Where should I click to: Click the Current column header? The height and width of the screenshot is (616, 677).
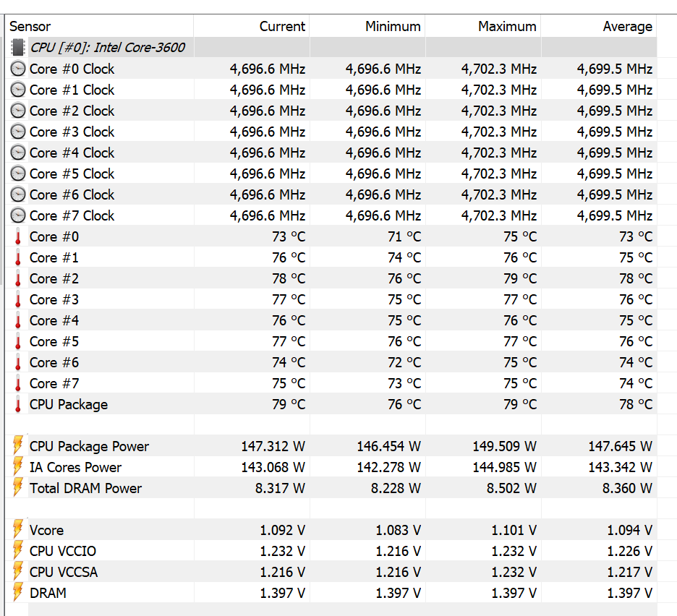282,27
